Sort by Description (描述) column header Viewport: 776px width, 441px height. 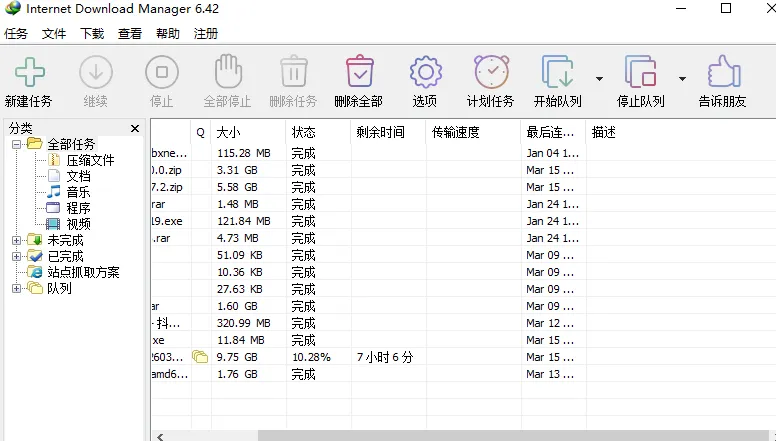(x=681, y=132)
